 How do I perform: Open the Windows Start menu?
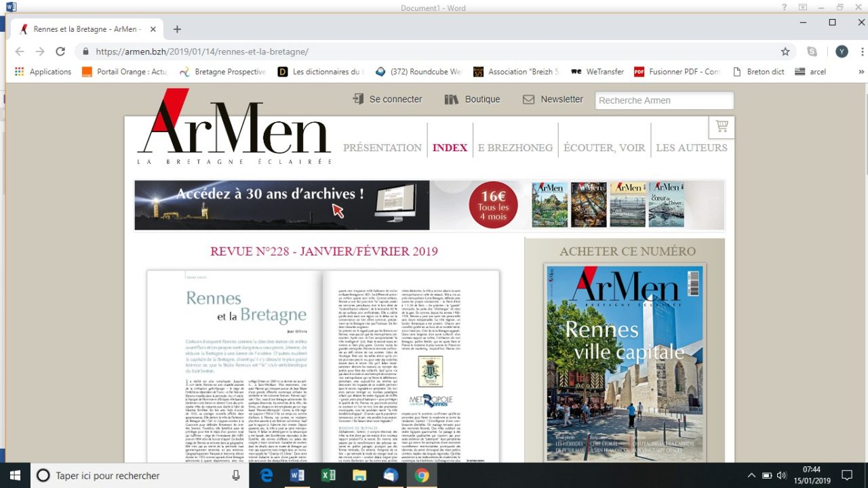pyautogui.click(x=15, y=475)
